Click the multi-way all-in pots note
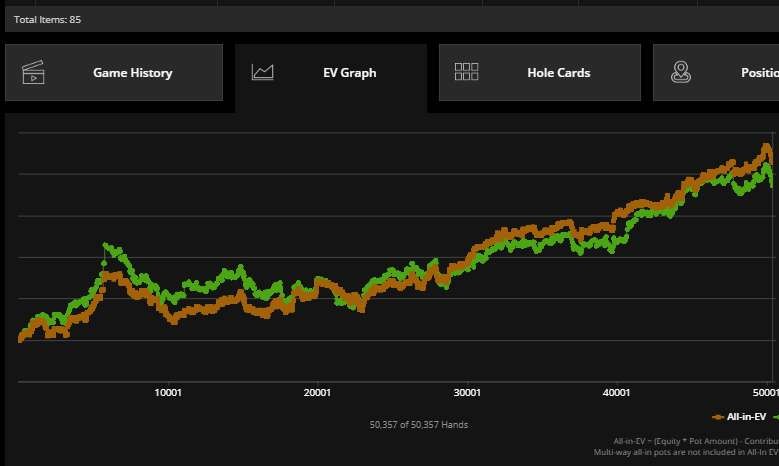The image size is (779, 466). point(686,453)
